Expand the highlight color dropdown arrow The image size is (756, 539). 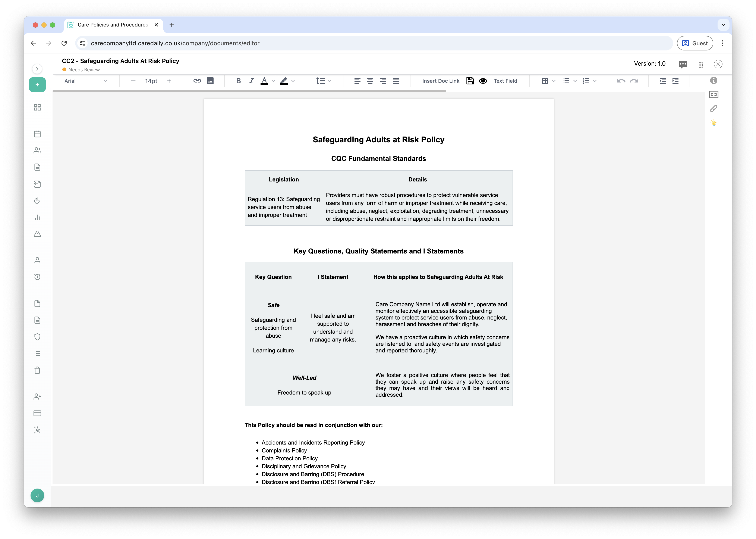pyautogui.click(x=293, y=81)
